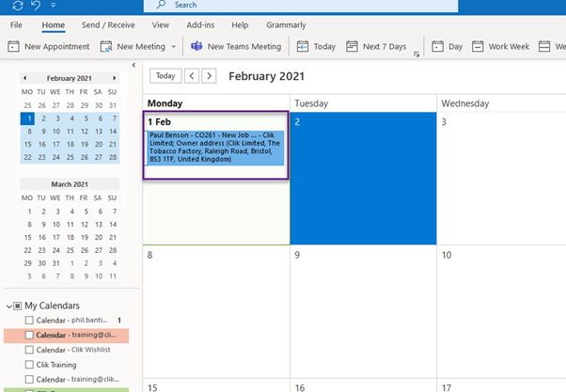Click the Send/Receive sync icon in title bar

pos(17,6)
